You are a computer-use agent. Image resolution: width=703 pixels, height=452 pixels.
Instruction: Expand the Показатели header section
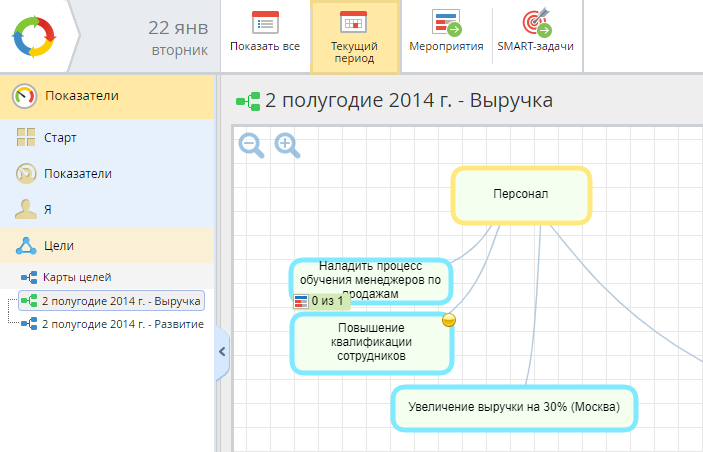click(107, 97)
